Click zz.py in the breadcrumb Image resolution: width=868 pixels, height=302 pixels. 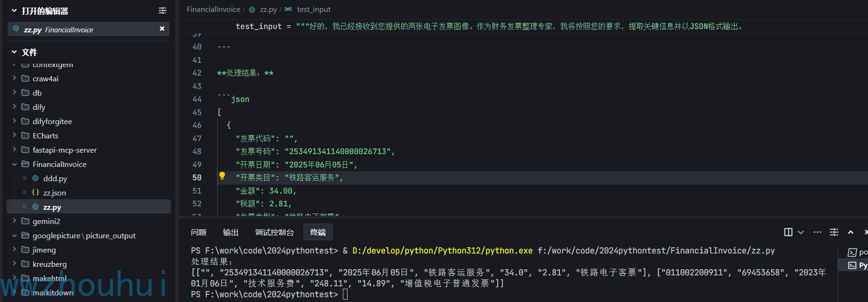(268, 9)
